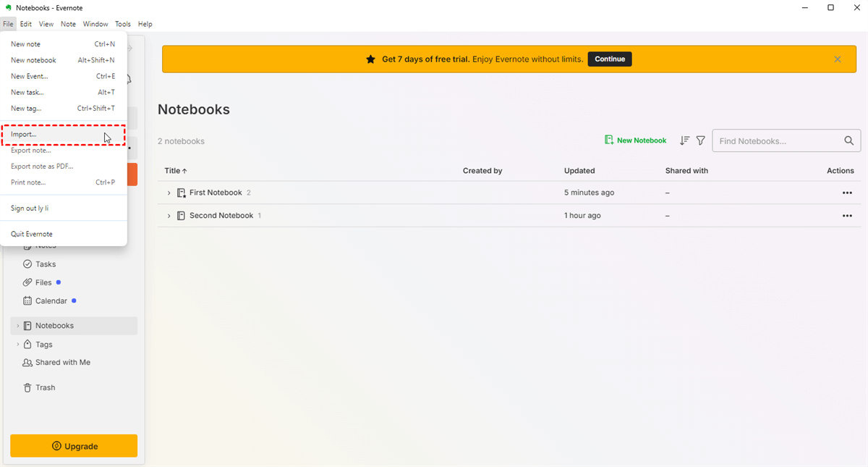The width and height of the screenshot is (868, 467).
Task: Choose Export note as PDF... entry
Action: click(64, 167)
